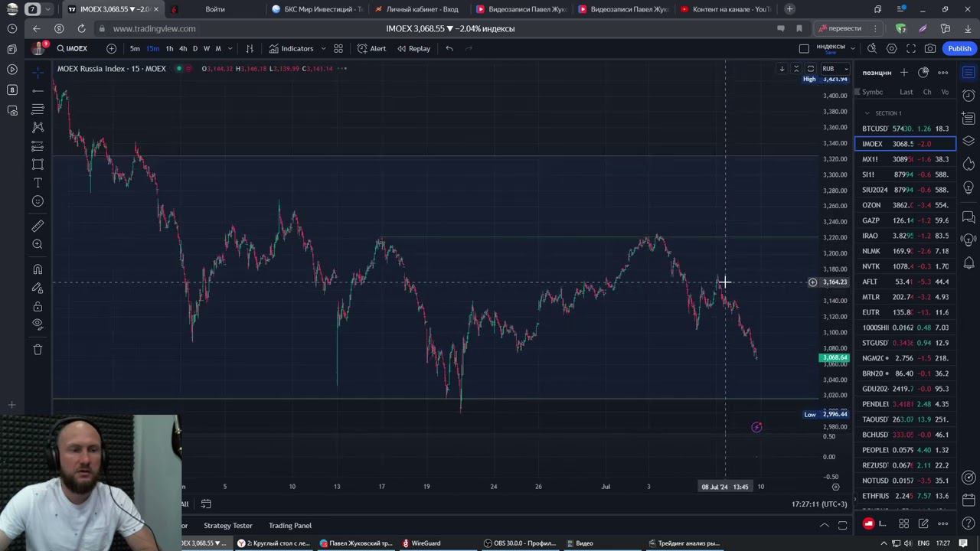Select BTCUSD in the watchlist

[905, 129]
